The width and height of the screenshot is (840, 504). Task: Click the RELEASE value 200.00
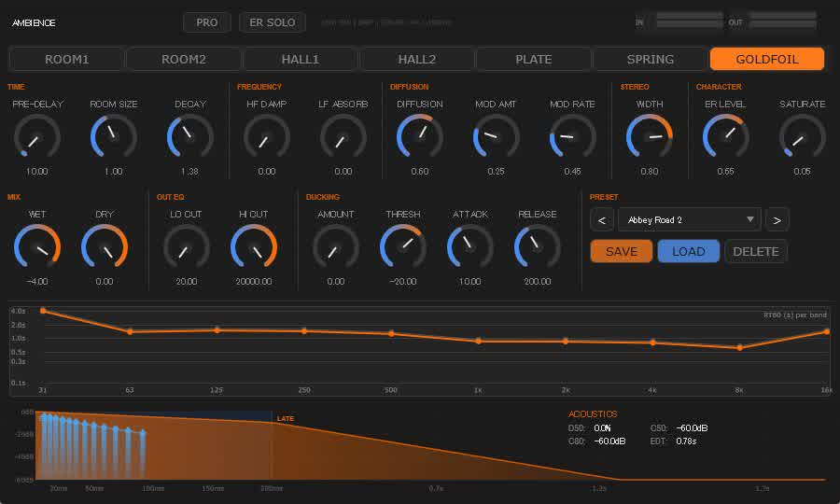pyautogui.click(x=538, y=281)
